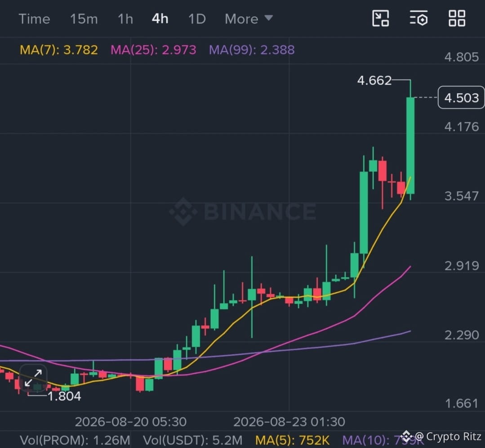Click the tall green candle at 4.503

pos(410,146)
